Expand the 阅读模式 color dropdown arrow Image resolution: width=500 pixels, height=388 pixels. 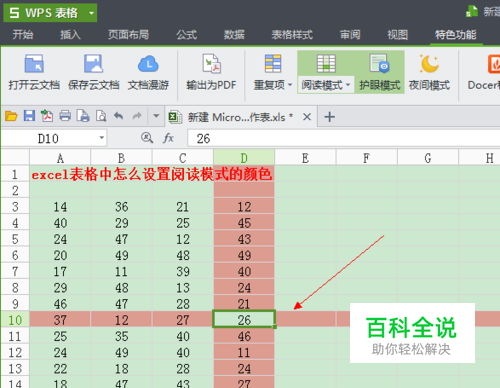[x=348, y=85]
